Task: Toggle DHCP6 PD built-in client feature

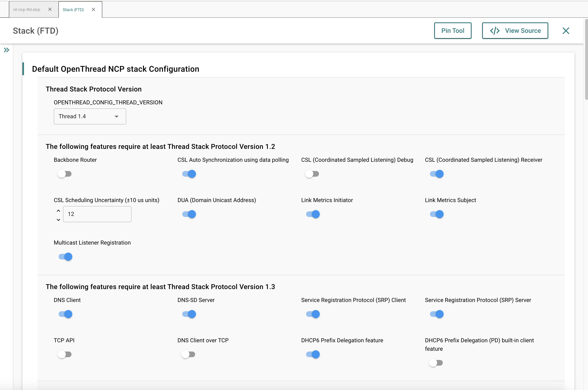Action: (436, 363)
